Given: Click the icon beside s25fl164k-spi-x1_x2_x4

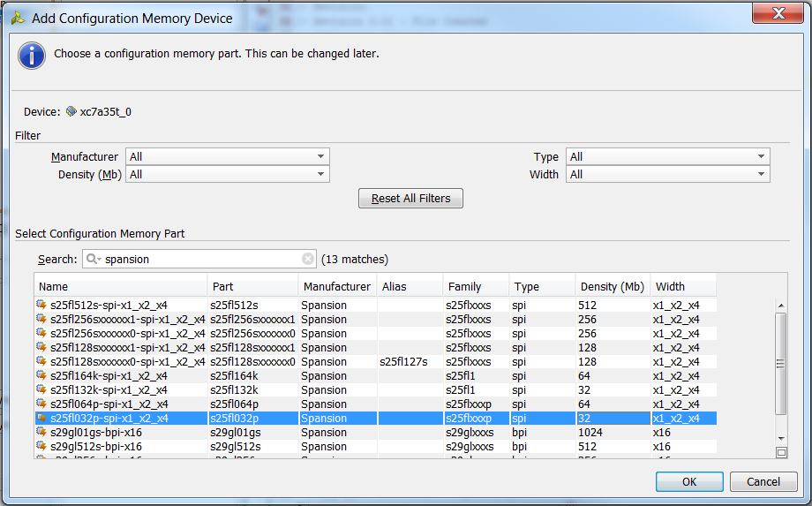Looking at the screenshot, I should (41, 375).
